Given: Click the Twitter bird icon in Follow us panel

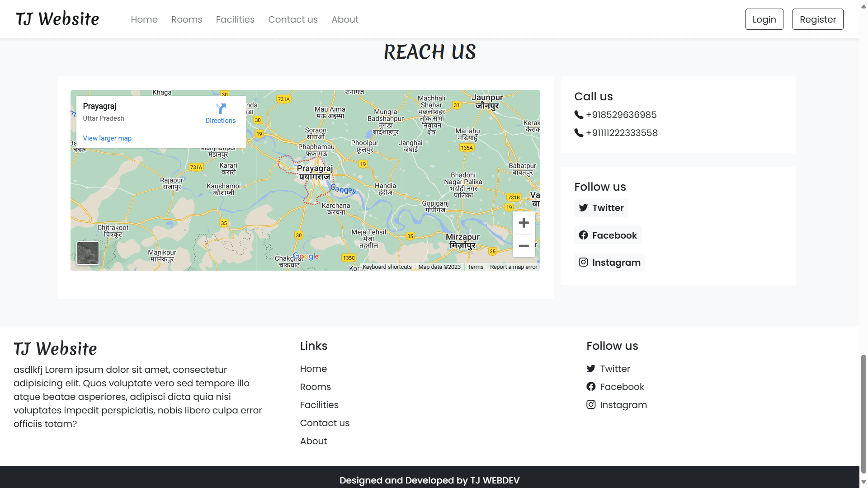Looking at the screenshot, I should [x=583, y=207].
